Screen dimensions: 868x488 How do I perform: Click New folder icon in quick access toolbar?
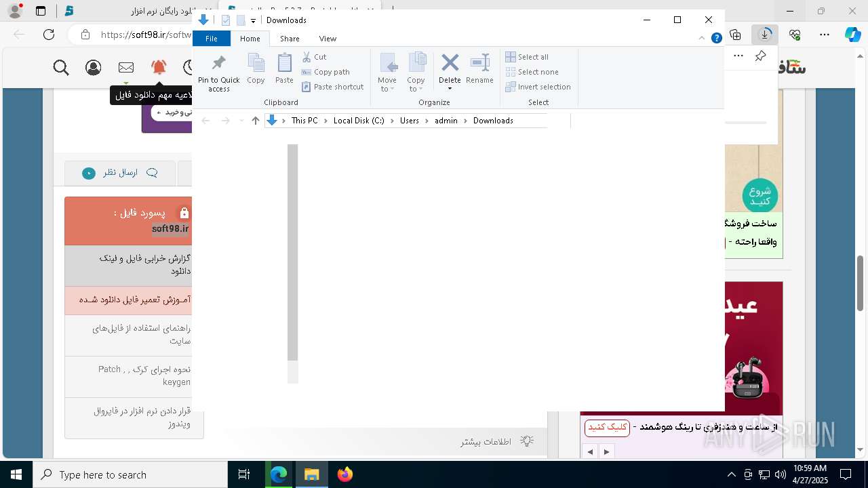click(240, 20)
